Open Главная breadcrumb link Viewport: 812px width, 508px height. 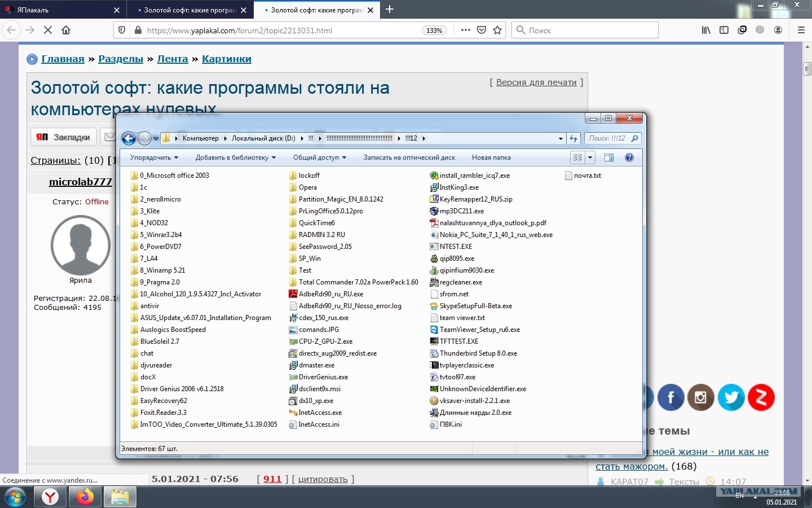tap(63, 59)
